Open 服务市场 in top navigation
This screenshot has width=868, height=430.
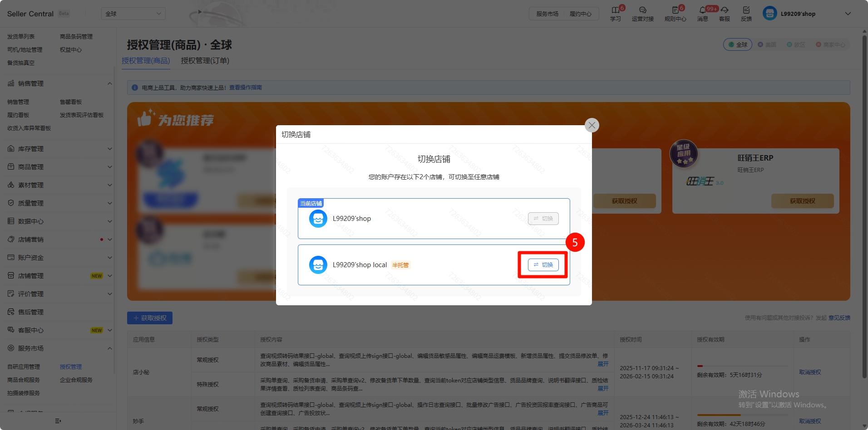(547, 14)
